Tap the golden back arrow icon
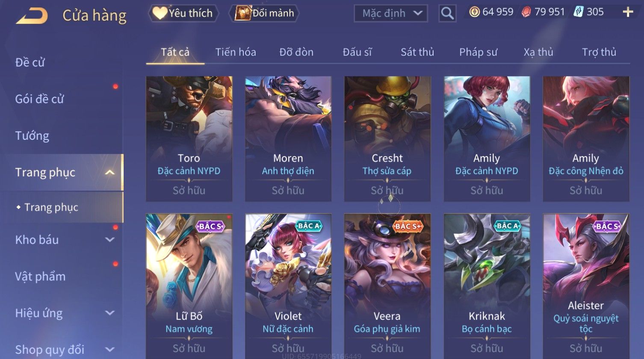This screenshot has height=359, width=644. [x=32, y=16]
